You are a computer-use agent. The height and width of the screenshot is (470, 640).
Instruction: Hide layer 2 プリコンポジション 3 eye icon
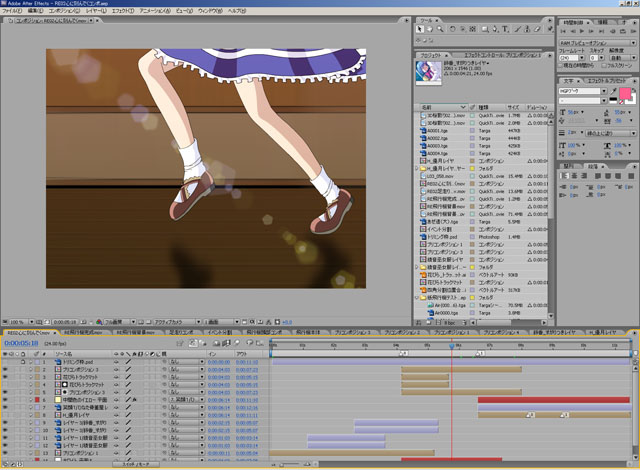(x=5, y=369)
